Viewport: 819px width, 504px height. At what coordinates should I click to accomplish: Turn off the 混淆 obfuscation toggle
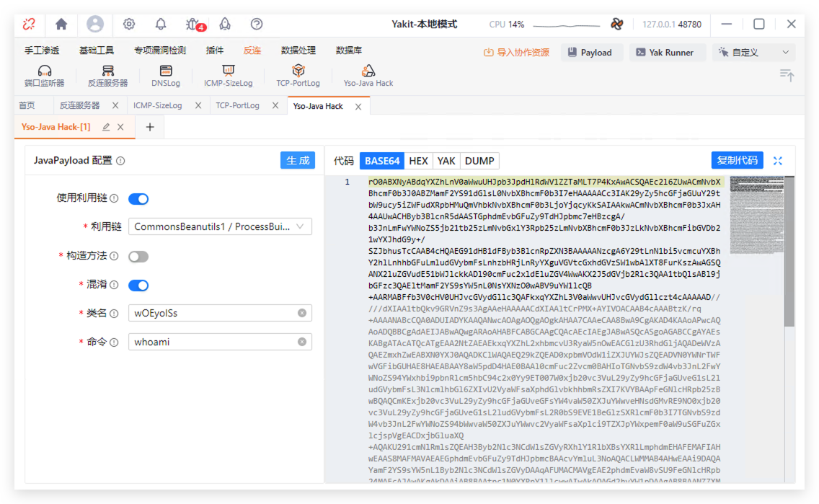138,286
